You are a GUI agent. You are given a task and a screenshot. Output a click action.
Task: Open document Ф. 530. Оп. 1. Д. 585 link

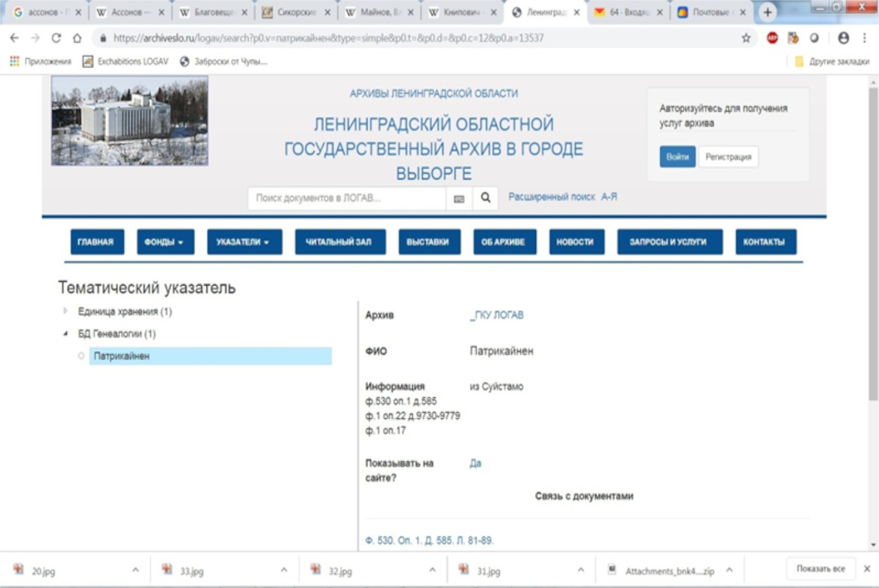(429, 540)
